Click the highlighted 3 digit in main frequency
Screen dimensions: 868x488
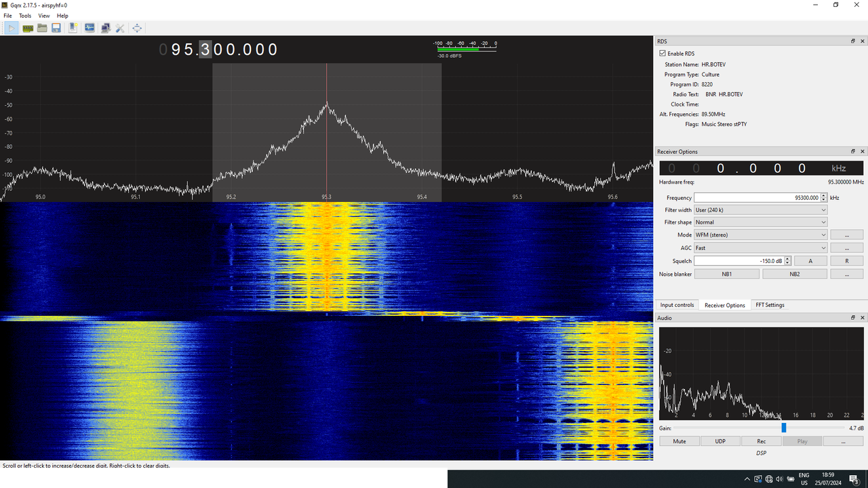205,49
